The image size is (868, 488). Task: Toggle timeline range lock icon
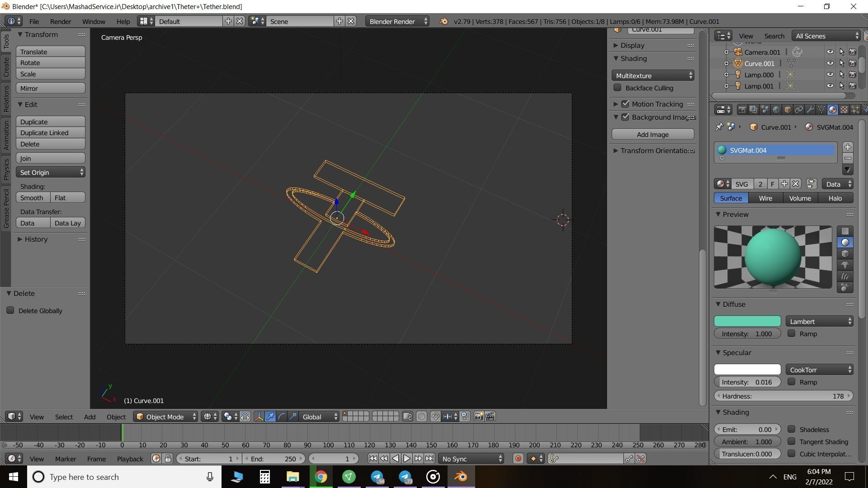coord(168,459)
